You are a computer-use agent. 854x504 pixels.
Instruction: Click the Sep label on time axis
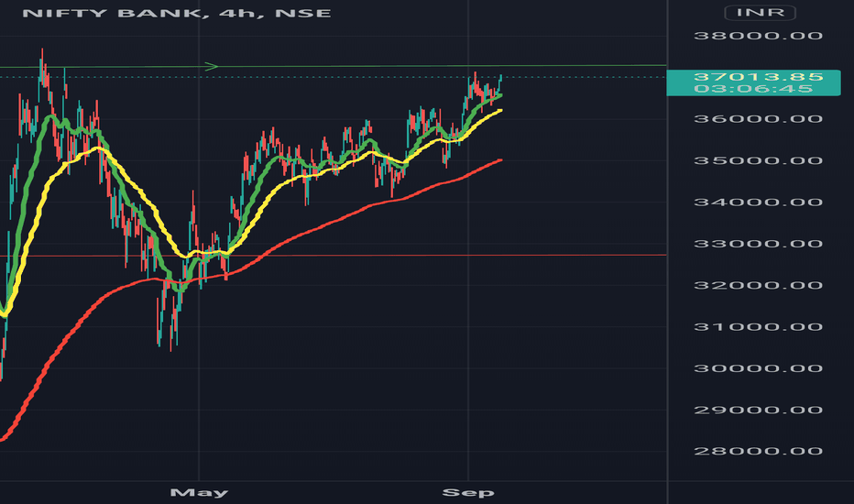468,493
